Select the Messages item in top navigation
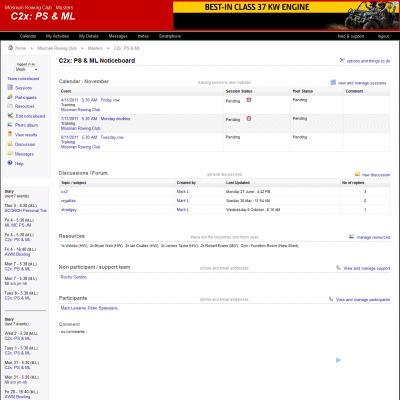The image size is (400, 400). pos(118,36)
